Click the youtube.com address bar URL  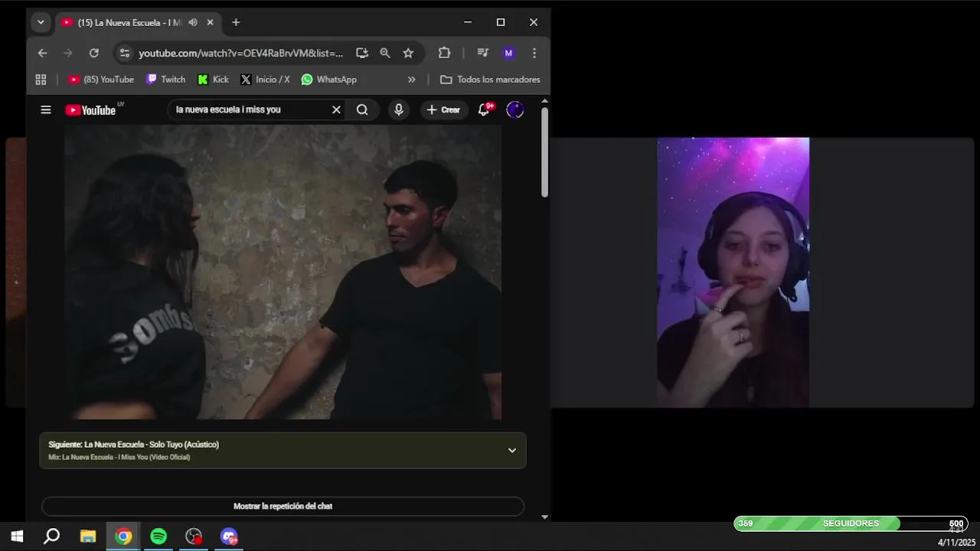[x=240, y=53]
